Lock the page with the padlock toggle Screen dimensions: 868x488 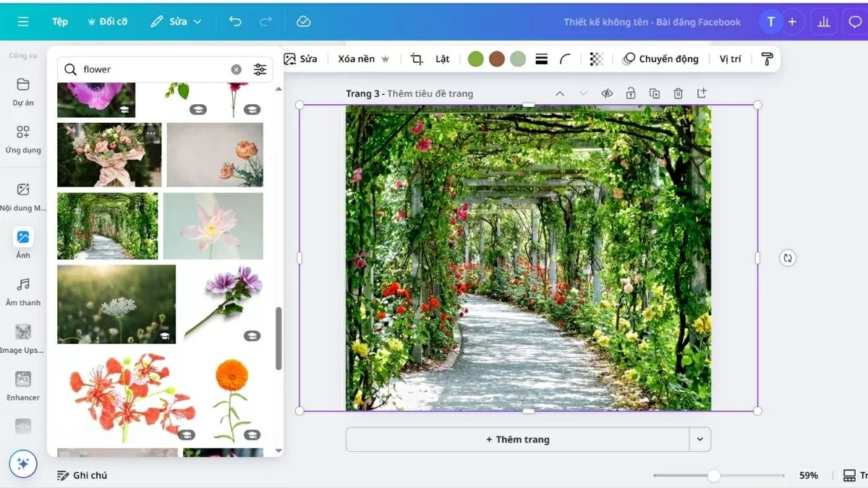click(x=630, y=93)
